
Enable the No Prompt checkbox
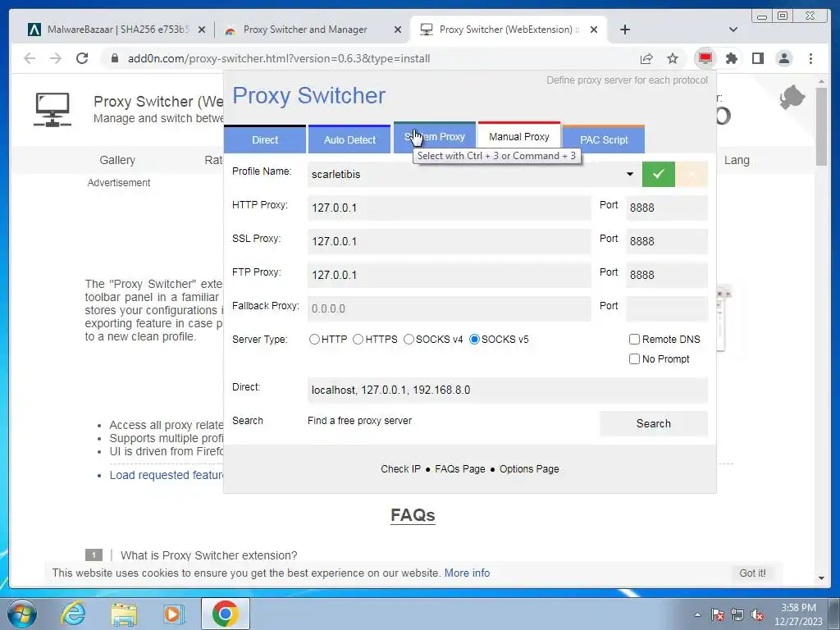click(634, 359)
